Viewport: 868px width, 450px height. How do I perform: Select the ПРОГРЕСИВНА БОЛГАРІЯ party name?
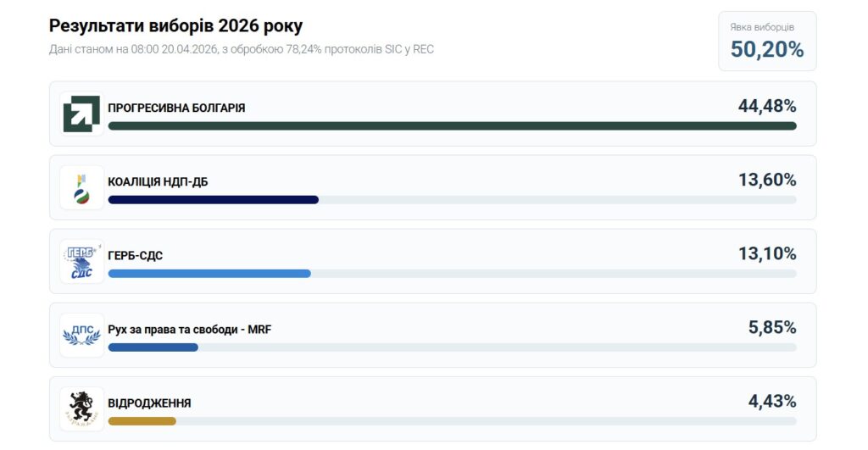coord(176,108)
